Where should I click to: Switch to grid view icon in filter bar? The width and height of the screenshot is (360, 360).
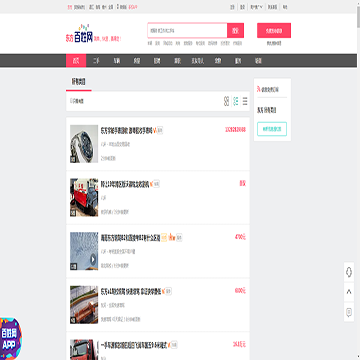pyautogui.click(x=227, y=101)
